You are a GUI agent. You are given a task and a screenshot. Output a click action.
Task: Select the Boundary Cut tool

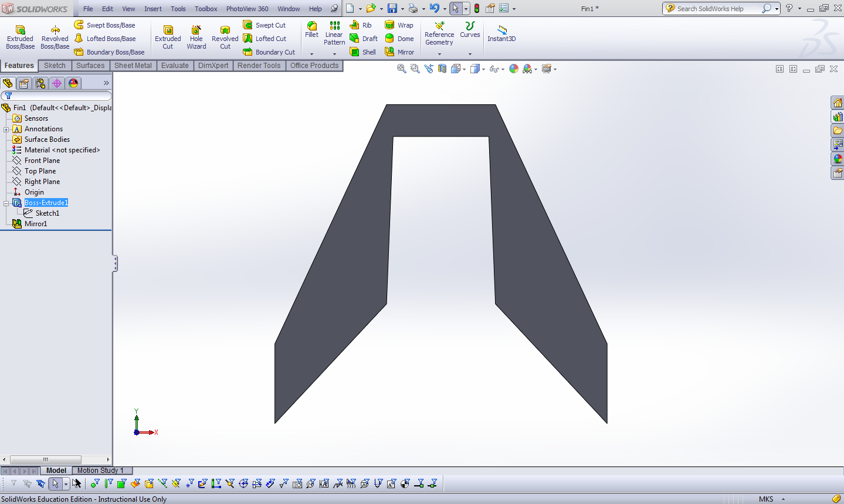coord(269,52)
